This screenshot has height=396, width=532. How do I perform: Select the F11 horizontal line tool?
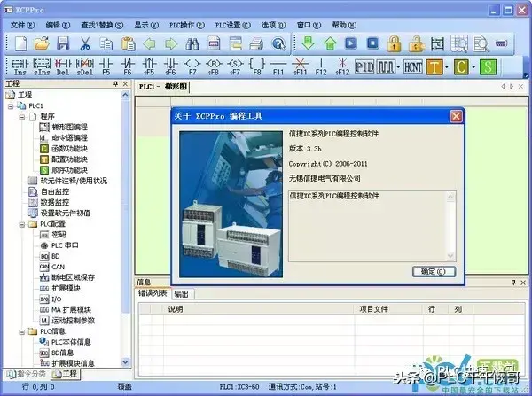coord(278,67)
